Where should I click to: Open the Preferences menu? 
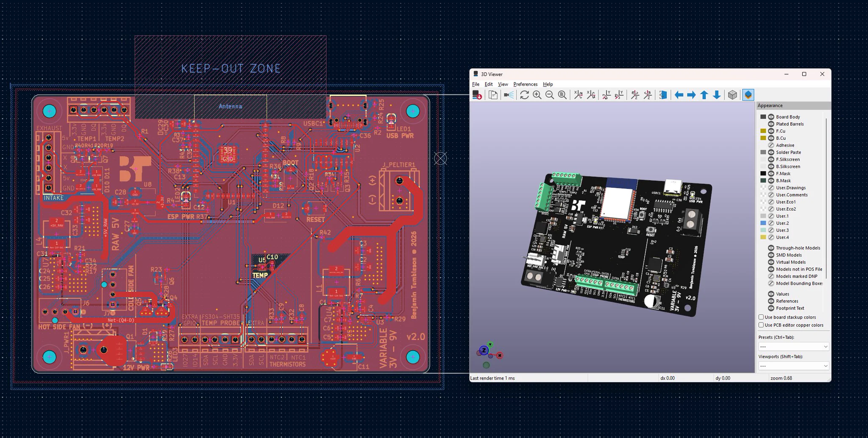[525, 84]
